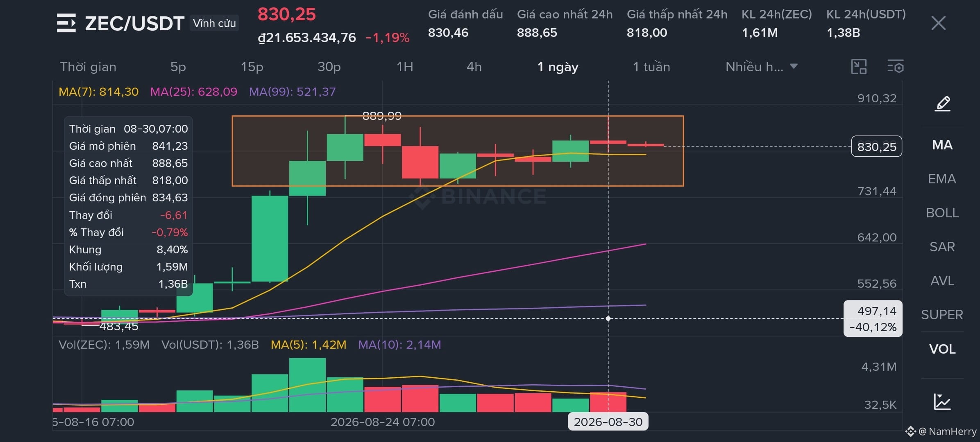
Task: Toggle the VOL indicator
Action: tap(942, 349)
